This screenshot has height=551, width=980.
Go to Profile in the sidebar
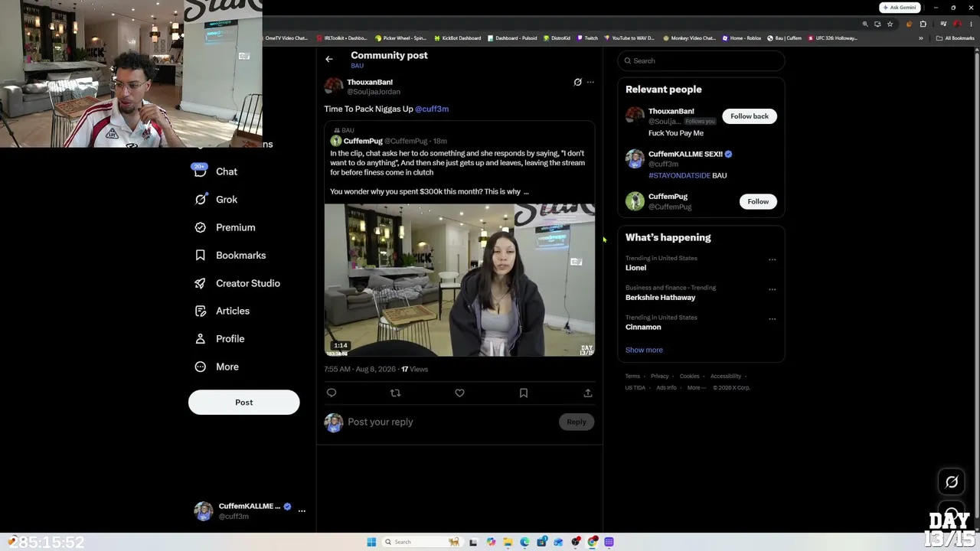pyautogui.click(x=220, y=338)
